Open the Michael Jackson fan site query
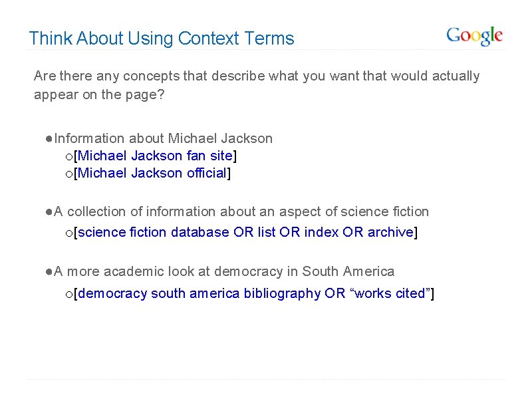The height and width of the screenshot is (399, 532). tap(156, 156)
